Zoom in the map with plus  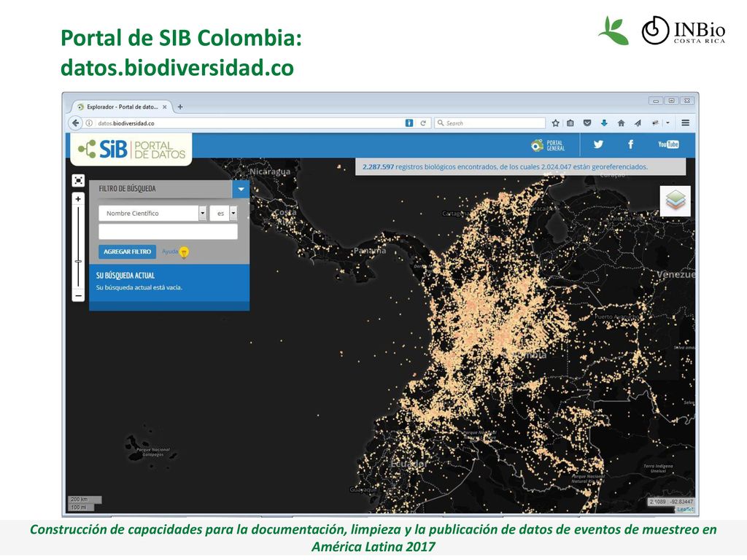tap(78, 199)
